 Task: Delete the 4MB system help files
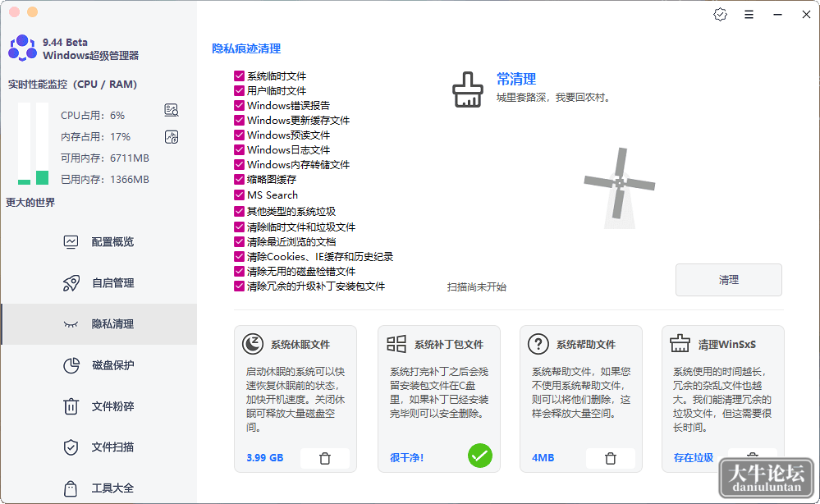pyautogui.click(x=611, y=458)
